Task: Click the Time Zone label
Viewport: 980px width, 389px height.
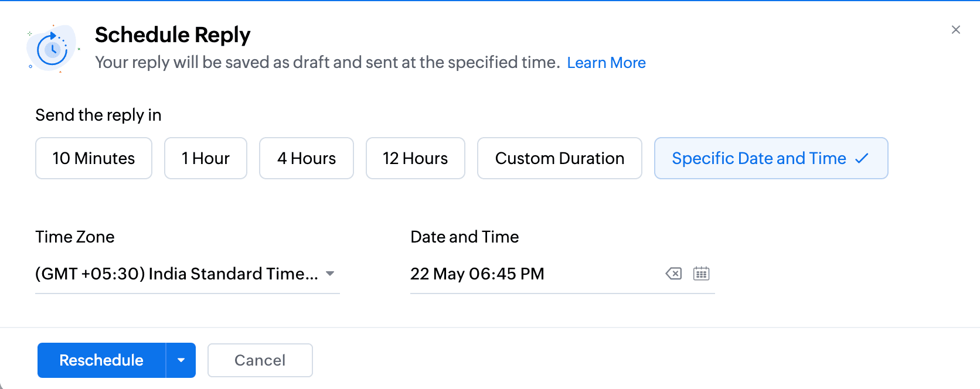Action: pos(75,237)
